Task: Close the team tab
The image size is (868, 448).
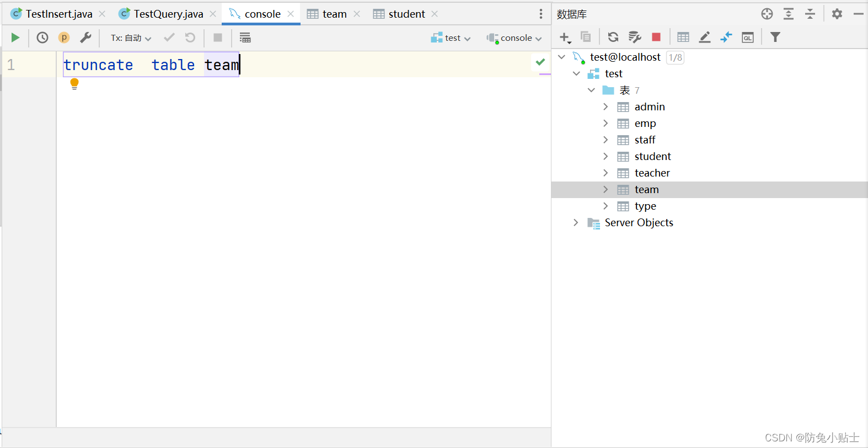Action: [357, 14]
